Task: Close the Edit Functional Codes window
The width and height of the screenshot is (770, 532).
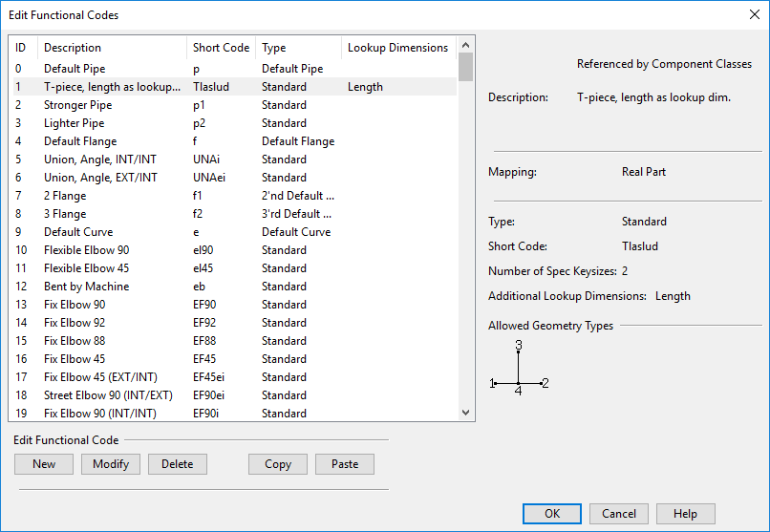Action: pos(752,15)
